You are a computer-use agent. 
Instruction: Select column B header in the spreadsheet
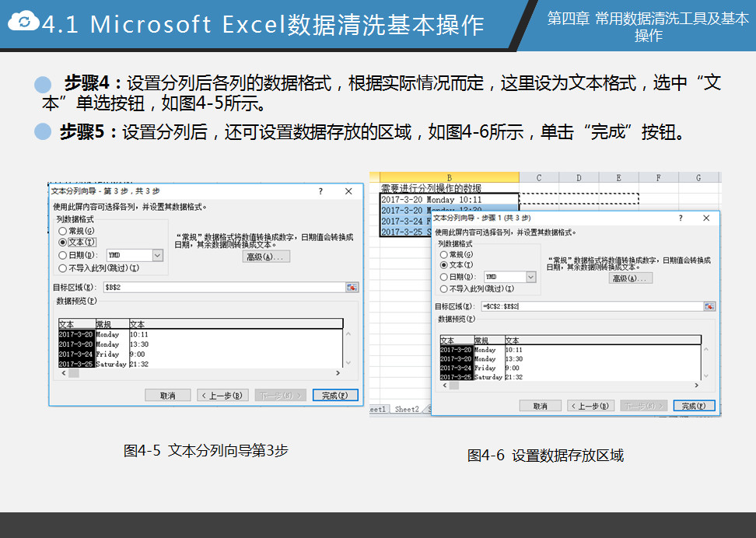click(450, 178)
